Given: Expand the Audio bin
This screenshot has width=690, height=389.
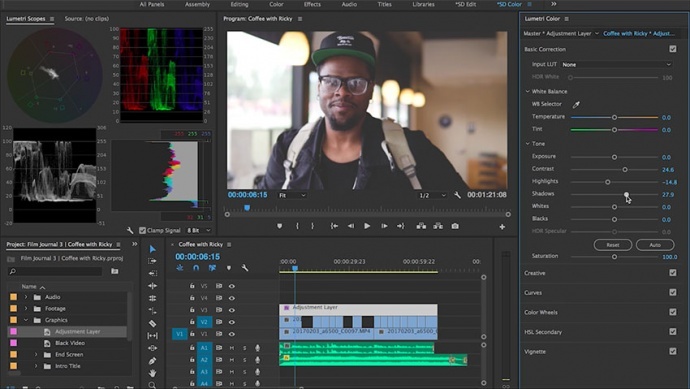Looking at the screenshot, I should (26, 297).
